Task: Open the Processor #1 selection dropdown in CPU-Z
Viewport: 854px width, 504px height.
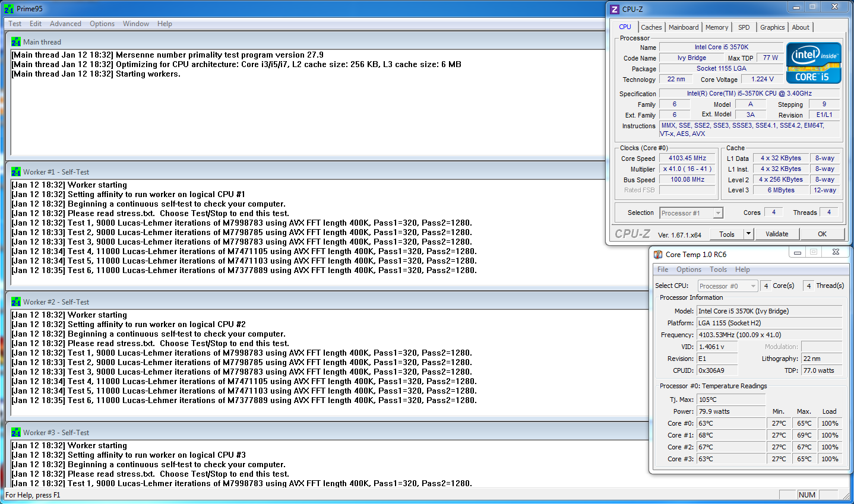Action: coord(691,213)
